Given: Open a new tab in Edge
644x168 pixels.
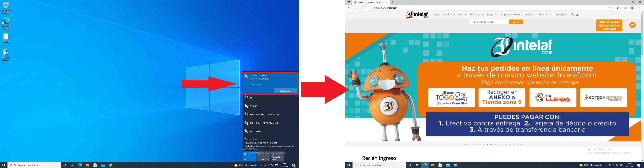Looking at the screenshot, I should tap(392, 2).
